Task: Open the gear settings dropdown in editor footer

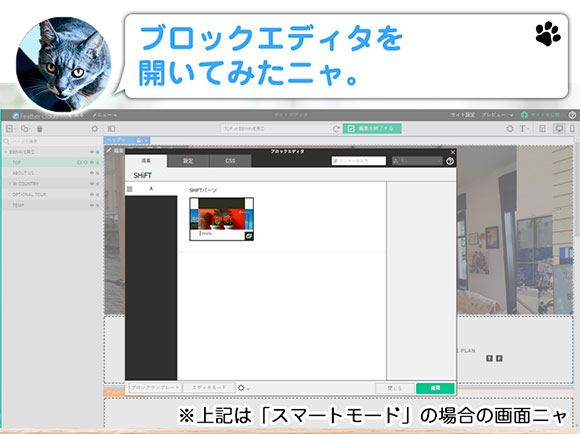Action: [x=243, y=388]
